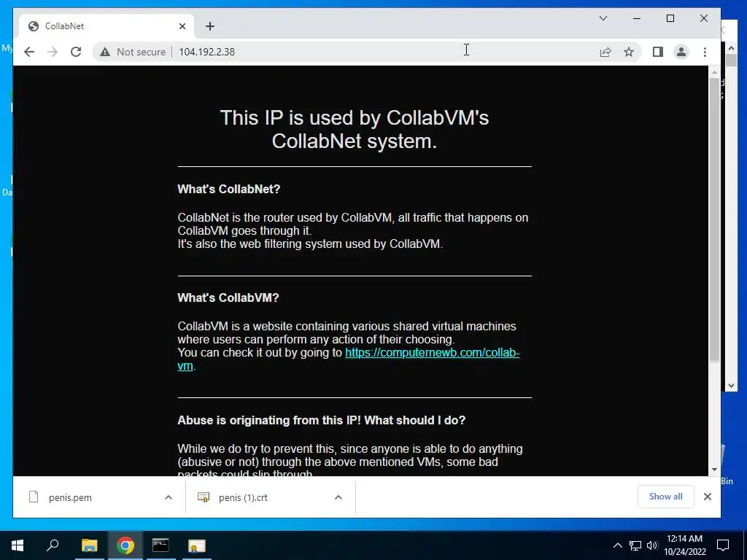Screen dimensions: 747x560
Task: Expand options for penis (1).crt download
Action: 338,497
